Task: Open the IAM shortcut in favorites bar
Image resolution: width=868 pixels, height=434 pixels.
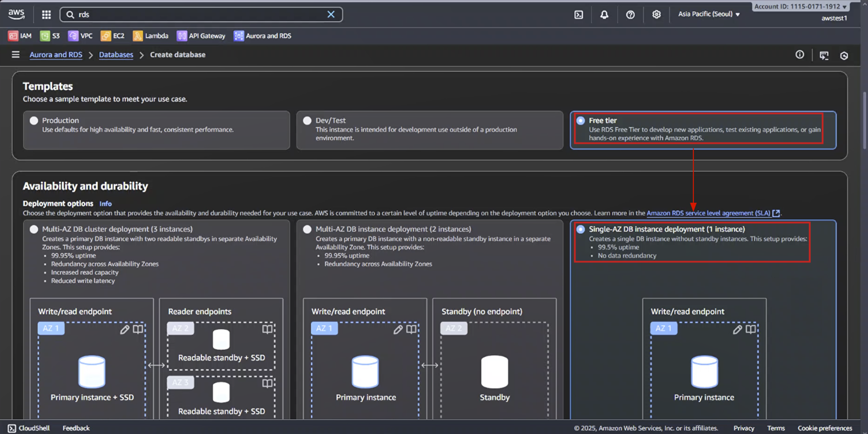Action: point(20,35)
